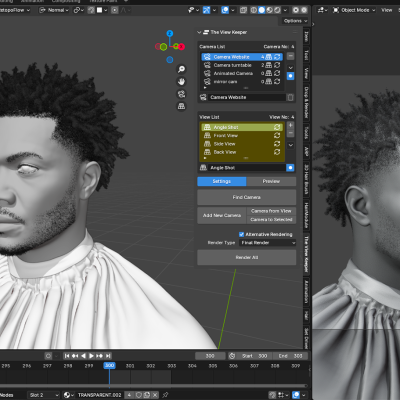Click refresh icon on Back View row
This screenshot has width=400, height=400.
[x=277, y=152]
